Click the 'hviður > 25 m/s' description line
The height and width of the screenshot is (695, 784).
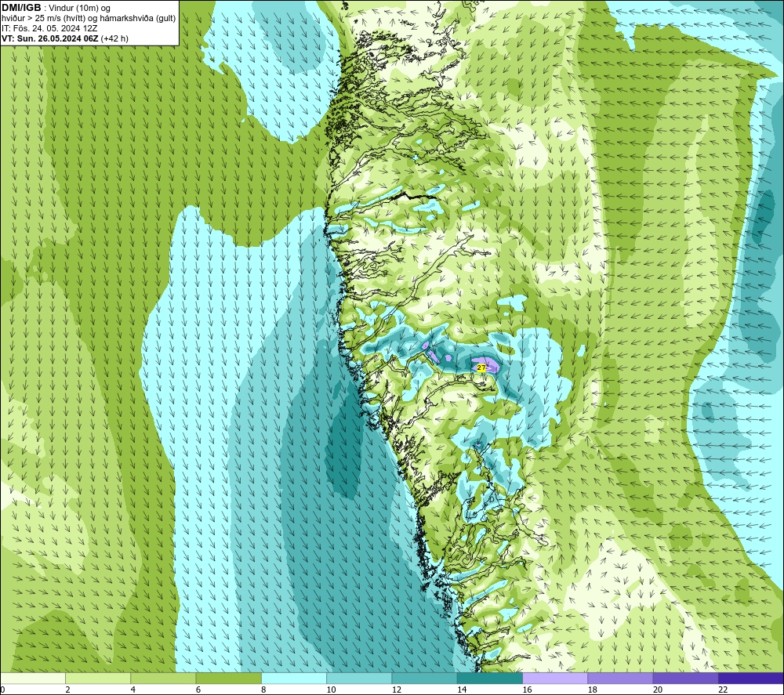tap(89, 19)
